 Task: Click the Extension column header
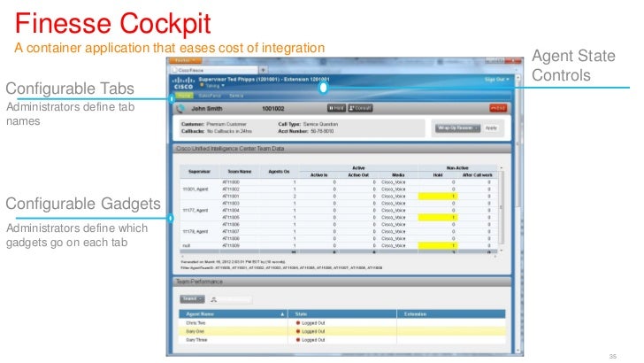click(x=451, y=314)
